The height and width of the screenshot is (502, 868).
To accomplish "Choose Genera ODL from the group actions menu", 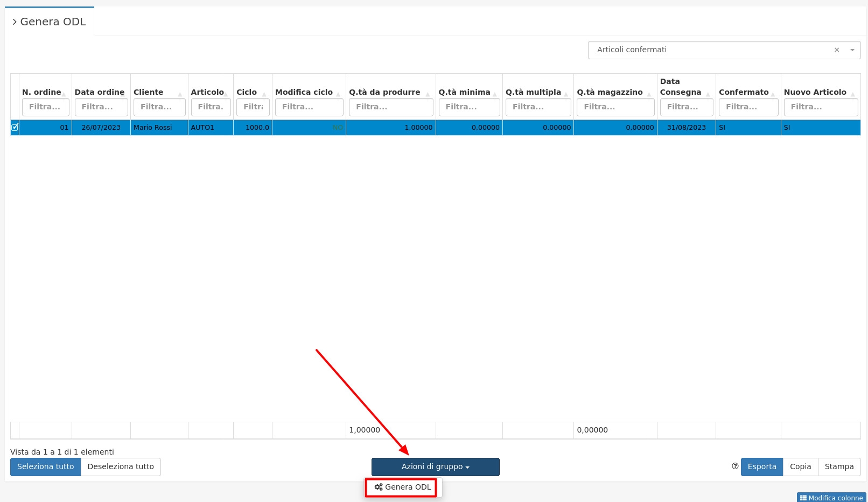I will [403, 487].
